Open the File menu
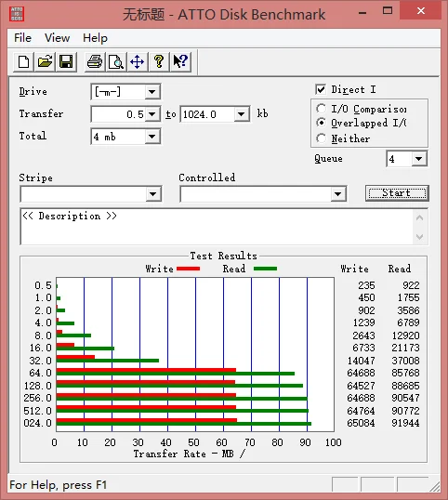448x500 pixels. point(22,38)
